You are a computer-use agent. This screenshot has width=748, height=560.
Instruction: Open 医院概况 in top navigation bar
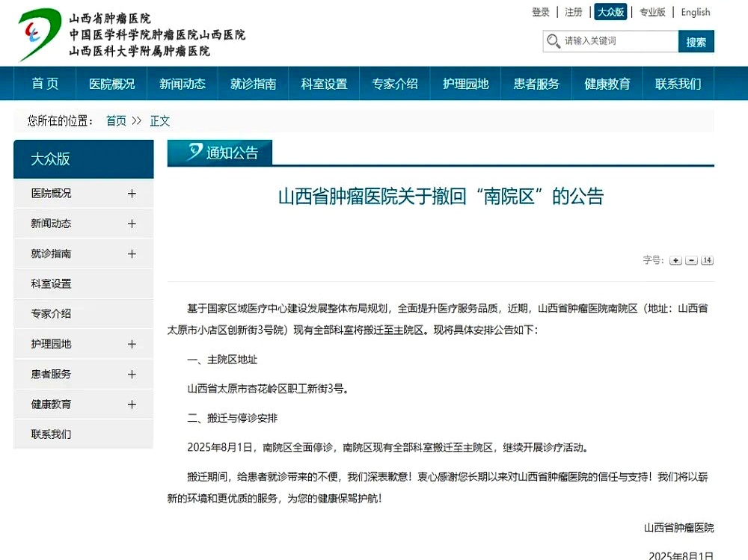point(111,84)
